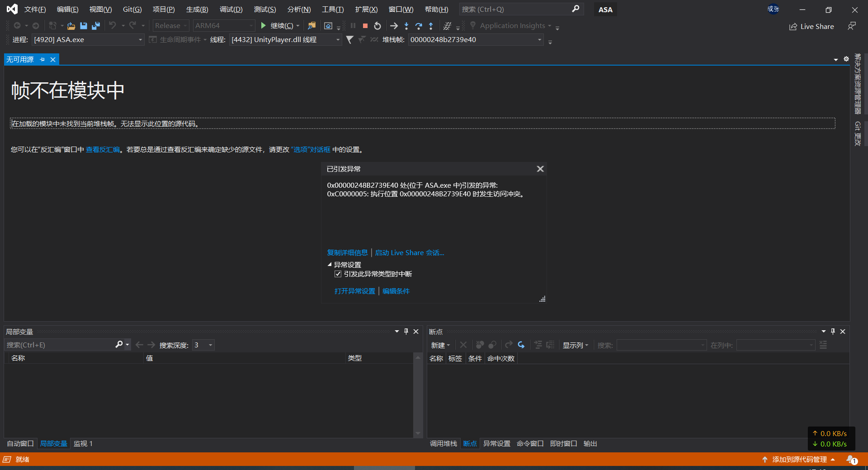Open the window settings gear icon
868x470 pixels.
click(x=846, y=59)
